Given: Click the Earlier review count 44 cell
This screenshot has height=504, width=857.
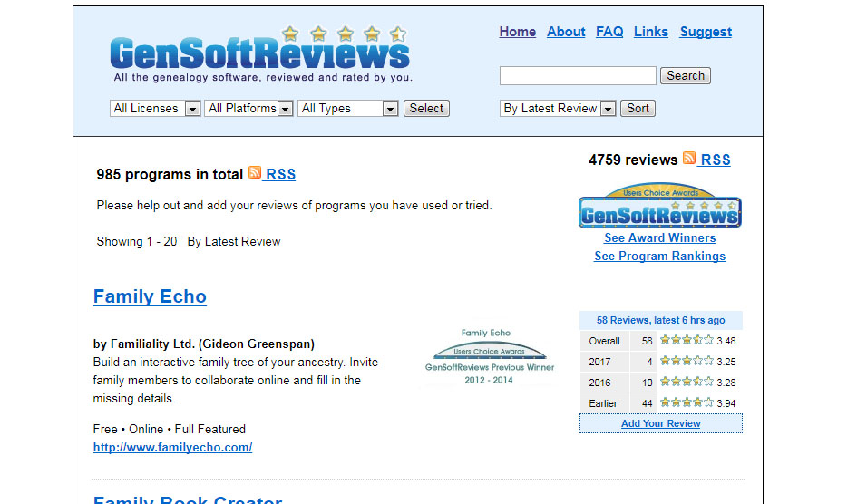Looking at the screenshot, I should (643, 403).
